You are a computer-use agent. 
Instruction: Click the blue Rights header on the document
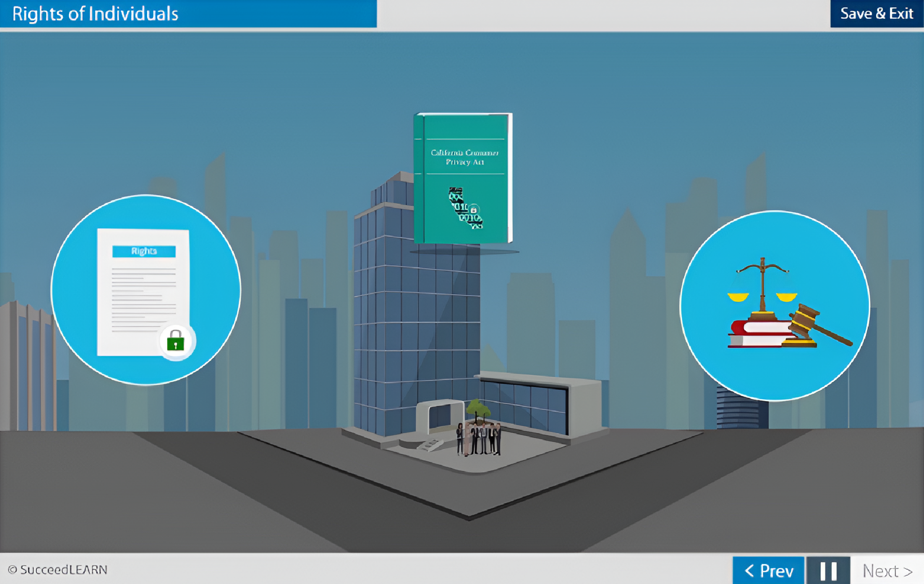point(144,251)
